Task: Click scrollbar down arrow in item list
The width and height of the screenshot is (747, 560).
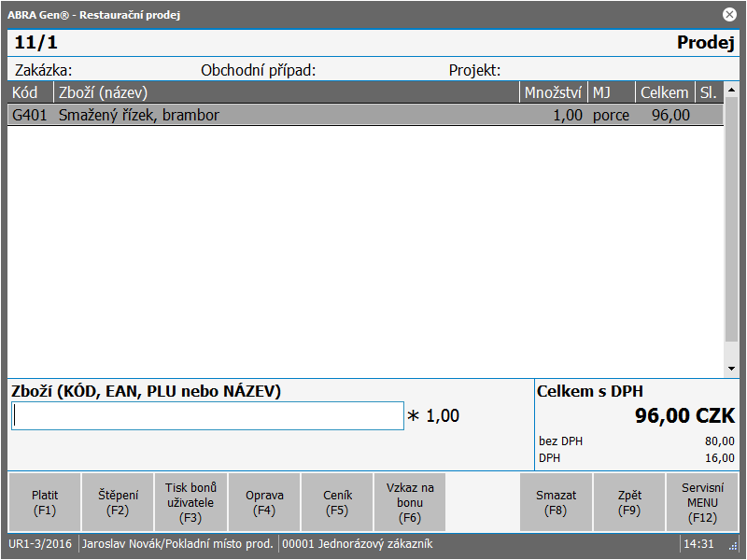Action: pos(731,369)
